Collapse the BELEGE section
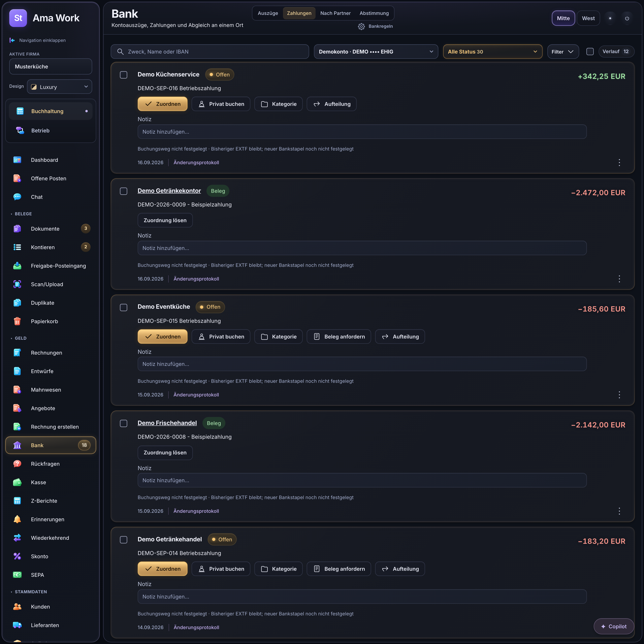 (21, 214)
